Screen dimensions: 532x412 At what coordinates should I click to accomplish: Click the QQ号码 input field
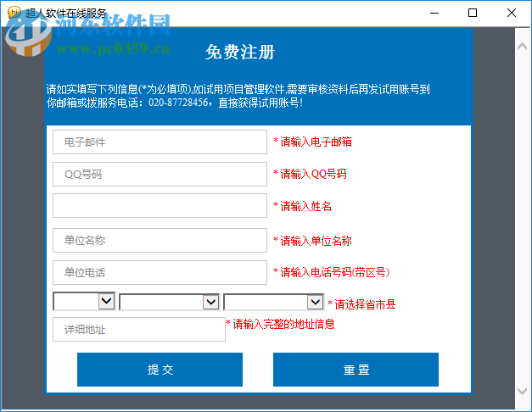pyautogui.click(x=160, y=175)
